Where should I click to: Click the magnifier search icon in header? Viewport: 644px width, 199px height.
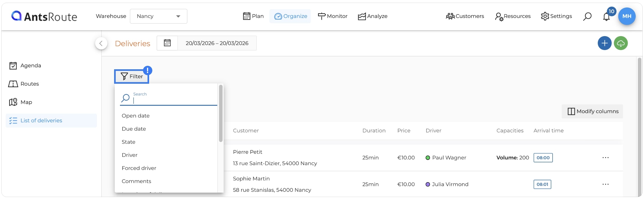pyautogui.click(x=587, y=16)
